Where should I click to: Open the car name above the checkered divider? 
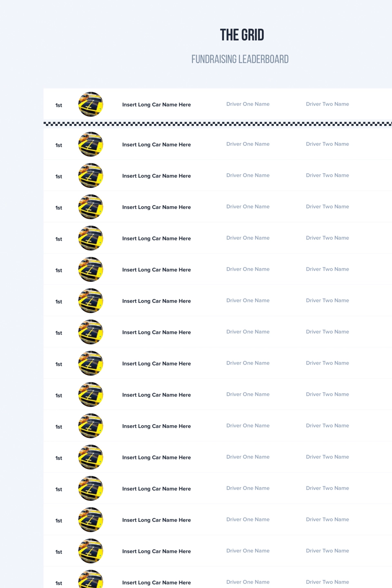coord(156,105)
